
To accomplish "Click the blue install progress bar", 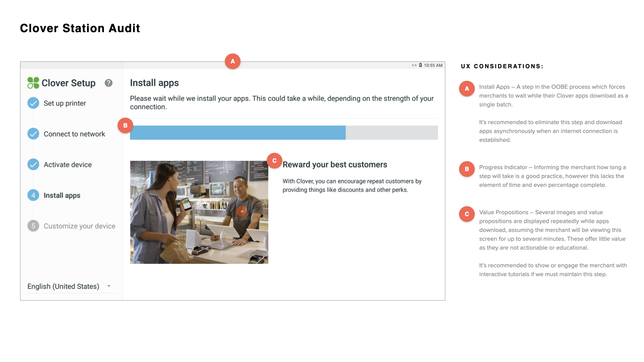I will tap(237, 133).
